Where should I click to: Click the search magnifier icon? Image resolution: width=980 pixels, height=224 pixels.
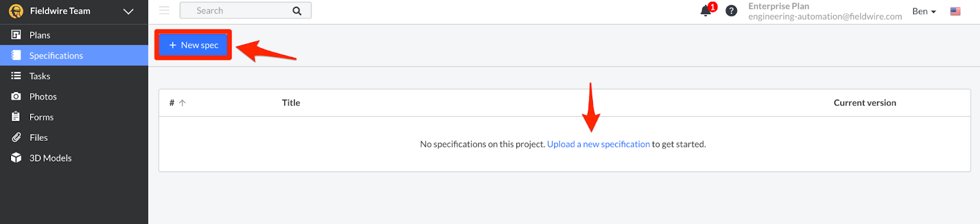coord(297,11)
